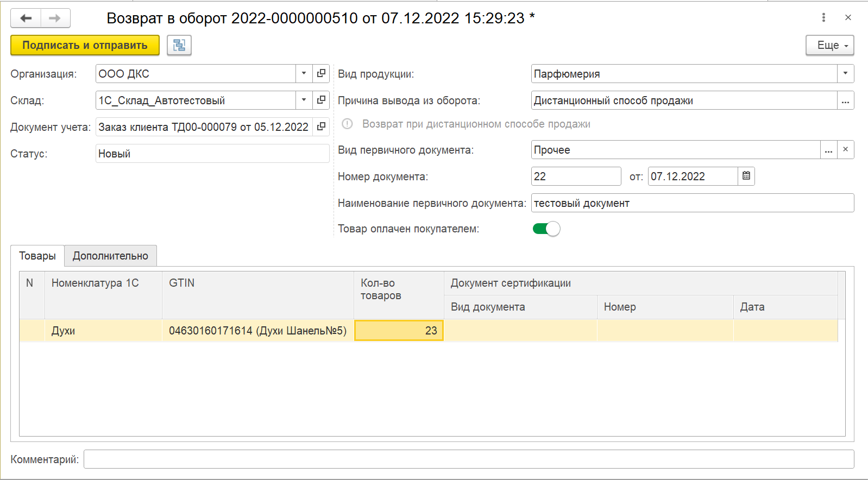
Task: Toggle the Товар оплачен покупателем switch
Action: 546,229
